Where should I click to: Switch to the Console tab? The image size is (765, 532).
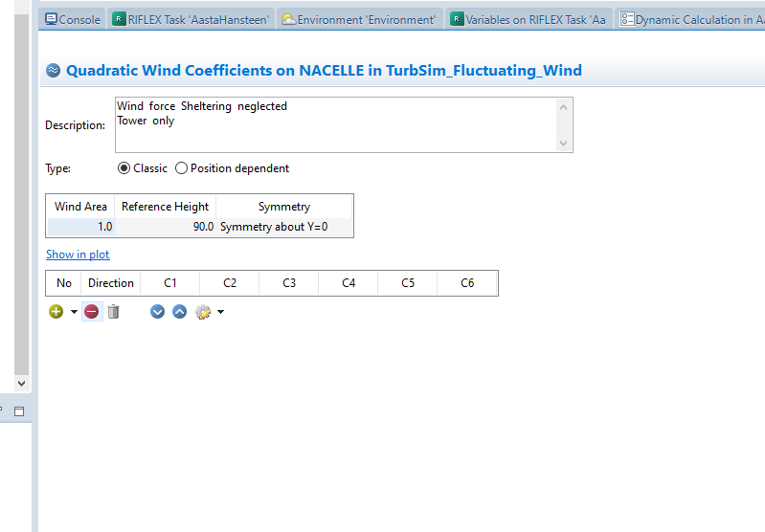(73, 19)
